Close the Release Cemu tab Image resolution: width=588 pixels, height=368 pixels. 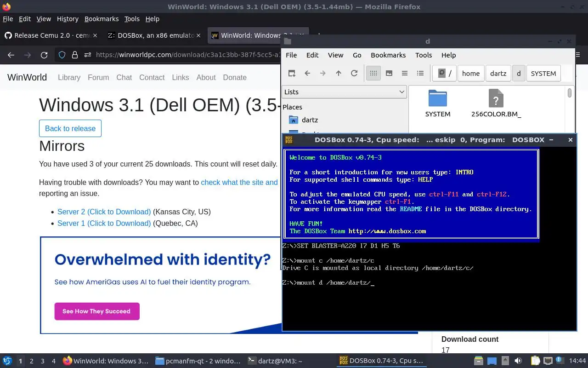pyautogui.click(x=95, y=35)
